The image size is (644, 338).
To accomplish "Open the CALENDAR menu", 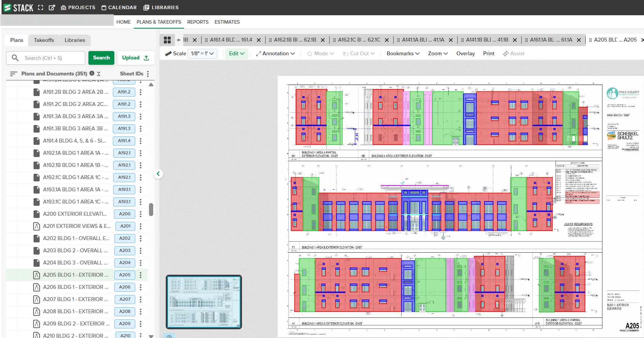I will 119,8.
